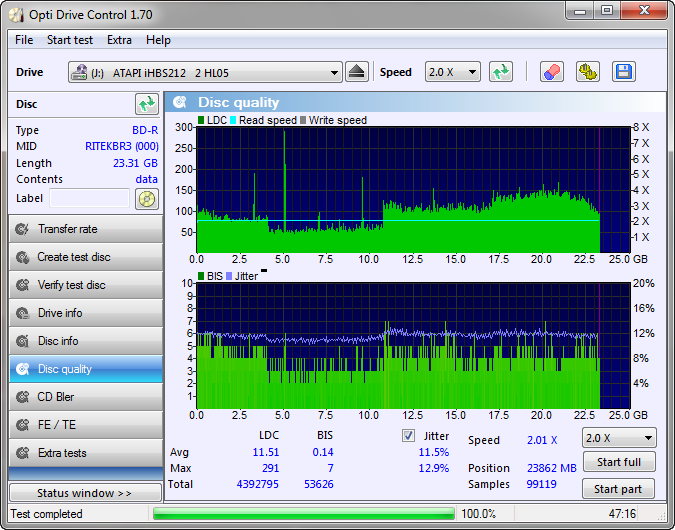Image resolution: width=675 pixels, height=530 pixels.
Task: Click the disc label icon button
Action: (147, 199)
